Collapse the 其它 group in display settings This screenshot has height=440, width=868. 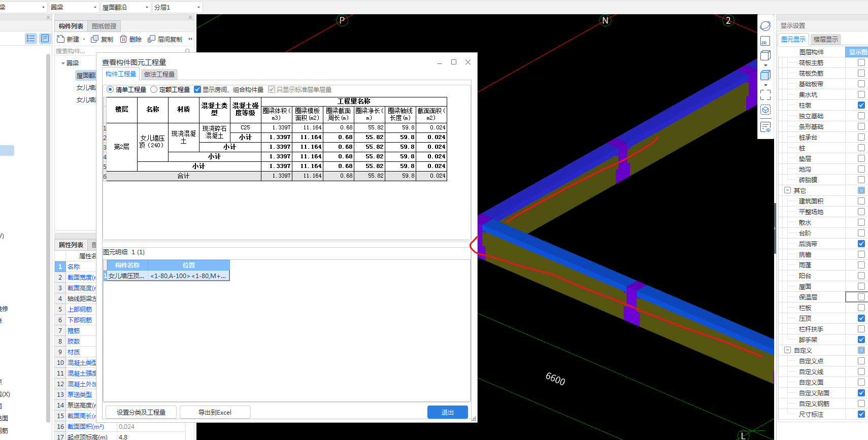788,190
